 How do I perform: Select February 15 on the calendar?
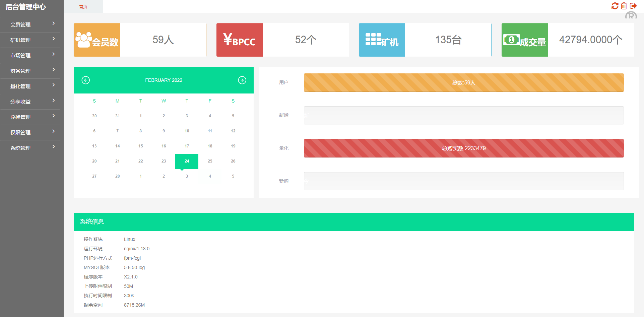tap(140, 146)
